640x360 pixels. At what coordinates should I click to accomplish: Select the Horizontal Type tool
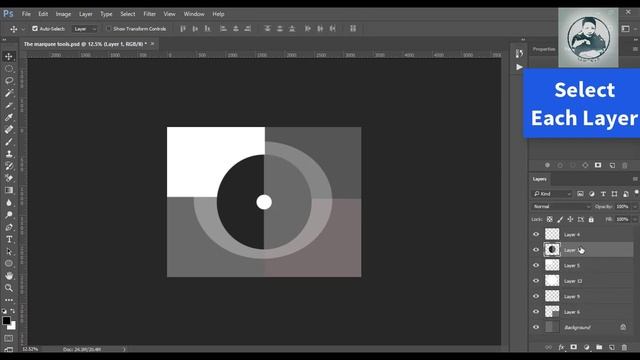(9, 239)
